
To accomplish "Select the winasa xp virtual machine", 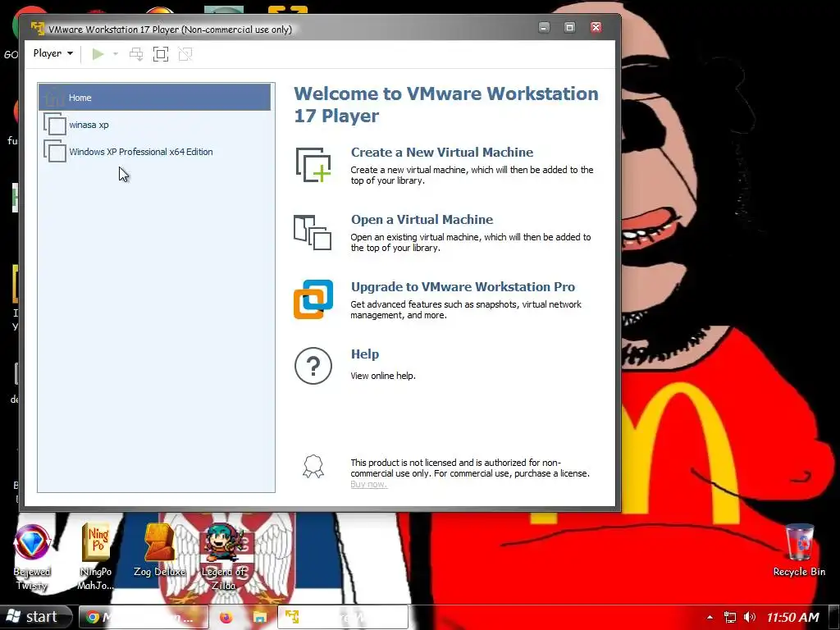I will pyautogui.click(x=154, y=125).
